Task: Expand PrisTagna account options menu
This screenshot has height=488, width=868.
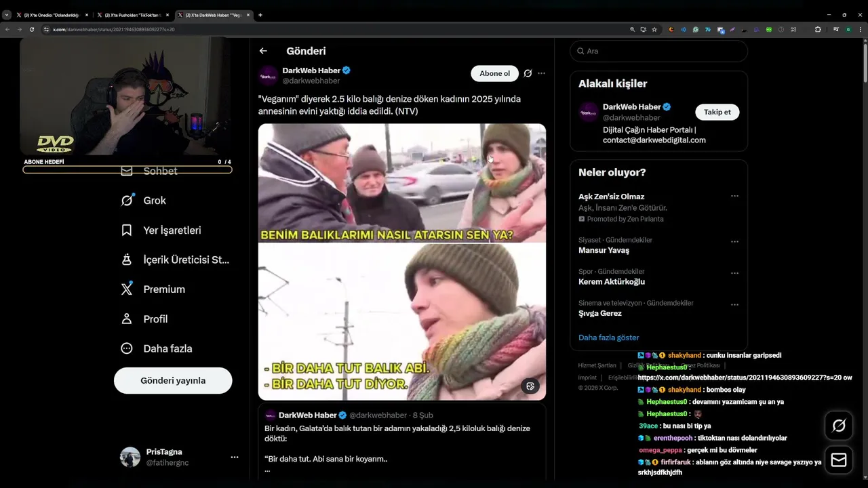Action: point(235,457)
